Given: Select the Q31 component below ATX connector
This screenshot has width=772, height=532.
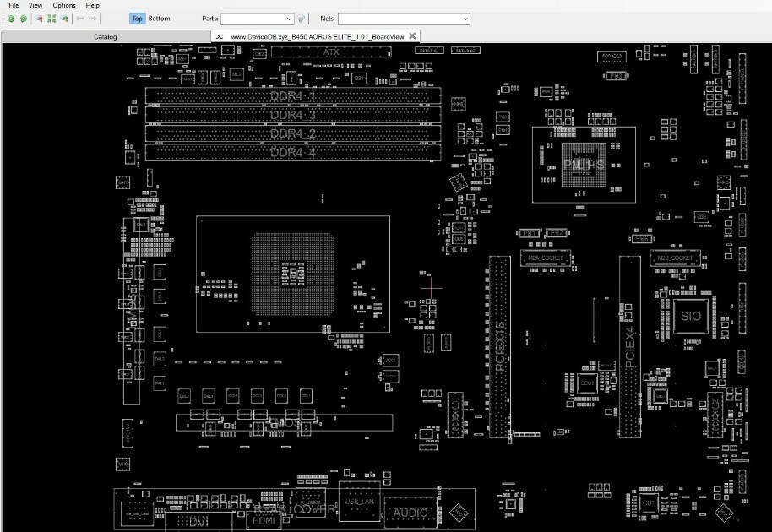Looking at the screenshot, I should 360,78.
